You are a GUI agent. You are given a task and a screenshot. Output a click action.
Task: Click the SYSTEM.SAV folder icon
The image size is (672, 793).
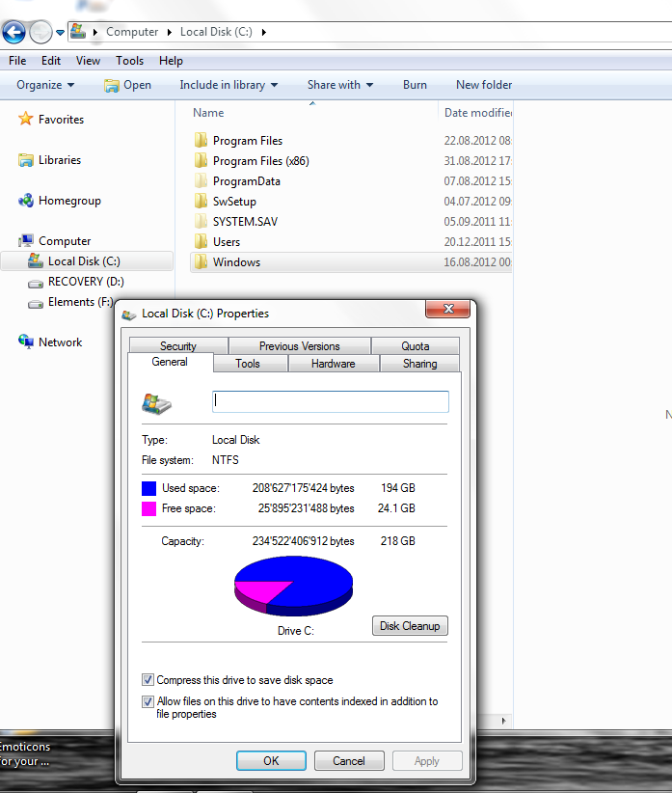point(201,221)
